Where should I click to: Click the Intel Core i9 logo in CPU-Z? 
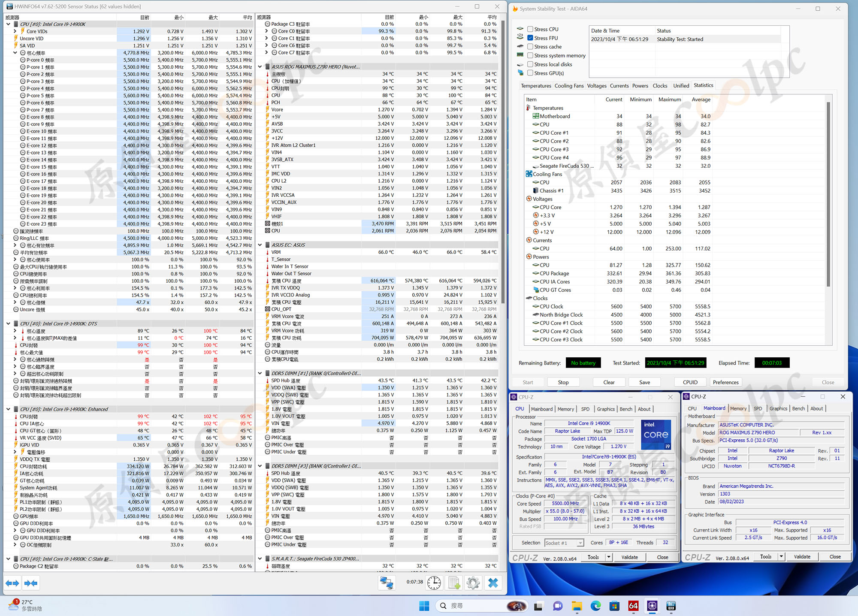pos(656,435)
